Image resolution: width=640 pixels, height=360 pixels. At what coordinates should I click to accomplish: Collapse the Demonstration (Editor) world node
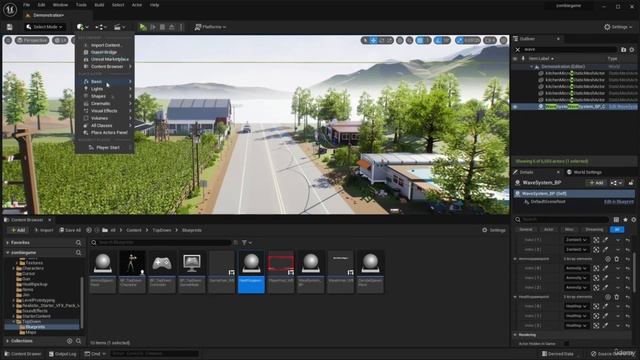pyautogui.click(x=532, y=67)
